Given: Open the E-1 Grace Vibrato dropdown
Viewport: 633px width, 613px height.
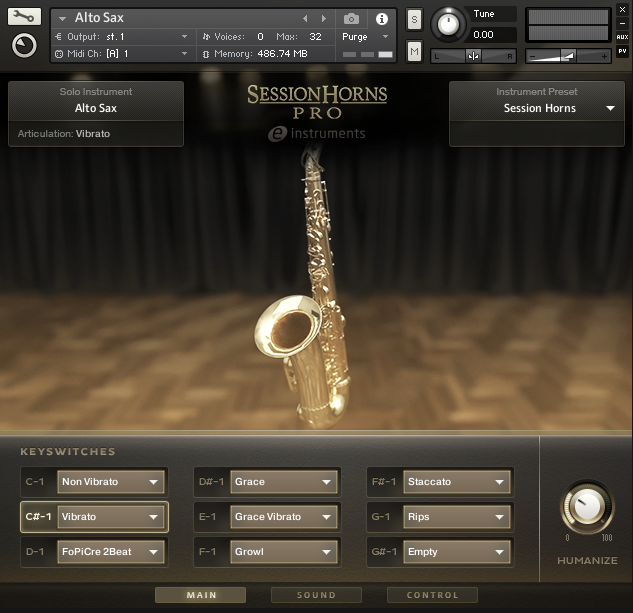Looking at the screenshot, I should coord(284,517).
